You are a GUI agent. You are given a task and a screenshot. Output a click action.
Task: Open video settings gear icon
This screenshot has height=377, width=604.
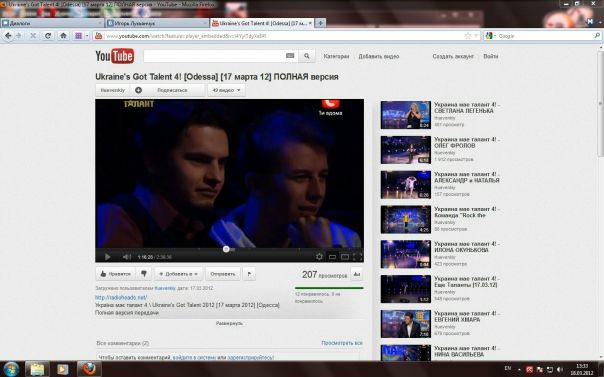pyautogui.click(x=319, y=256)
